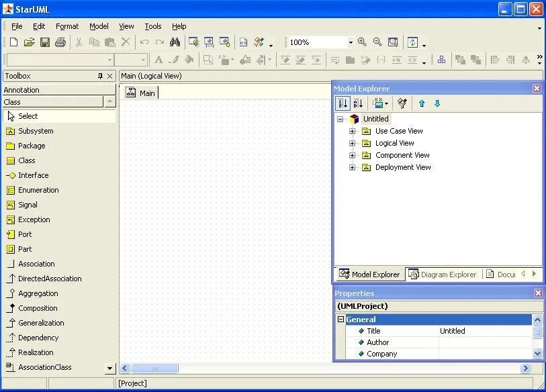Select the Signal tool in Toolbox
Screen dimensions: 546x392
point(22,205)
